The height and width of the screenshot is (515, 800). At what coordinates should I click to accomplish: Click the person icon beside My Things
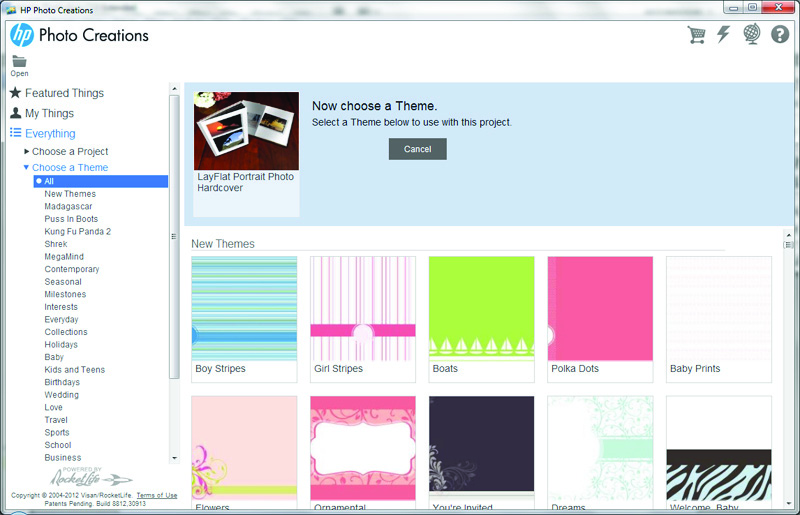point(16,113)
